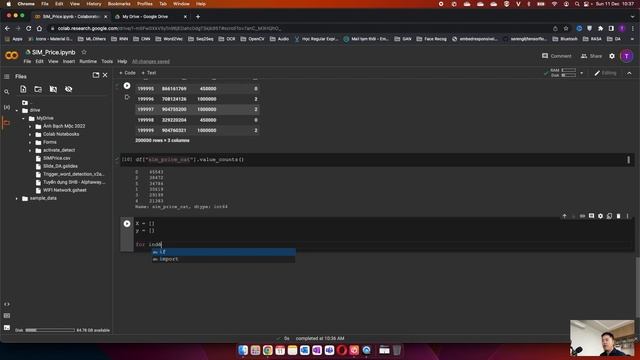
Task: Select WIFI Network.gsheet file
Action: 64,190
